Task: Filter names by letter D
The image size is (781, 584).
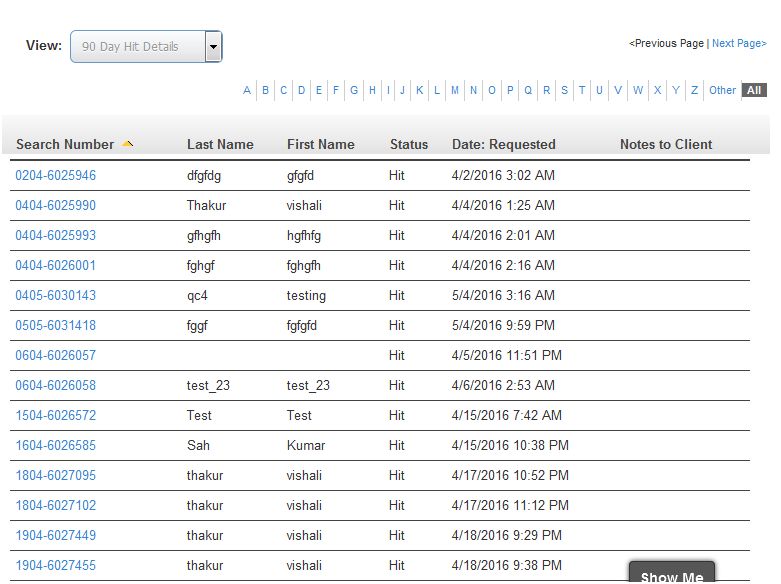Action: pyautogui.click(x=301, y=90)
